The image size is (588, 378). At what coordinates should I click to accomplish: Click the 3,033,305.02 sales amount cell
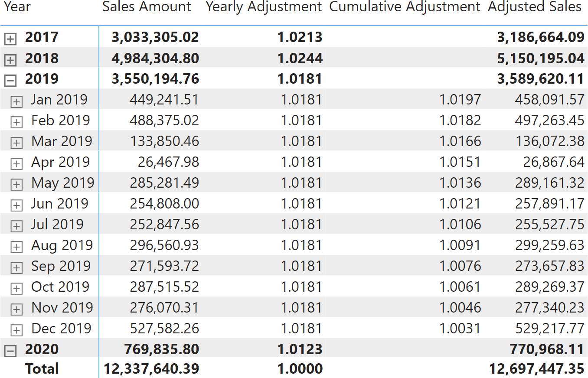(x=155, y=37)
